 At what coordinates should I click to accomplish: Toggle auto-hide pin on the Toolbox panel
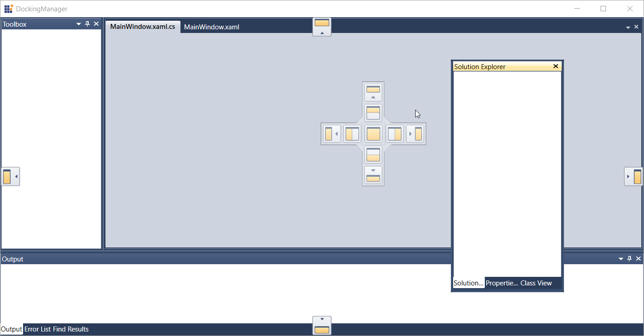(x=88, y=24)
